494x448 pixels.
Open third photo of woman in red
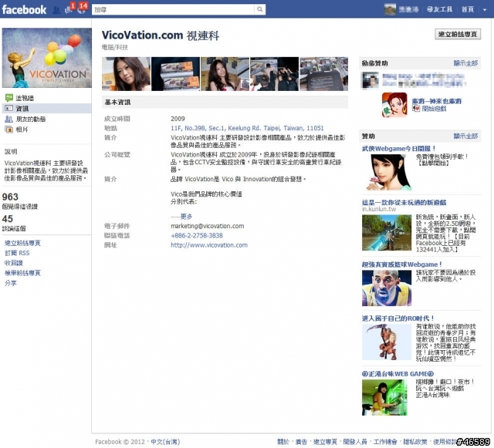click(x=225, y=74)
